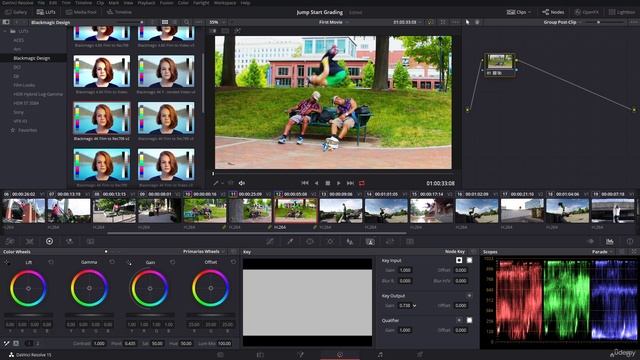Reset the Lift color wheel
This screenshot has width=640, height=360.
pyautogui.click(x=51, y=262)
